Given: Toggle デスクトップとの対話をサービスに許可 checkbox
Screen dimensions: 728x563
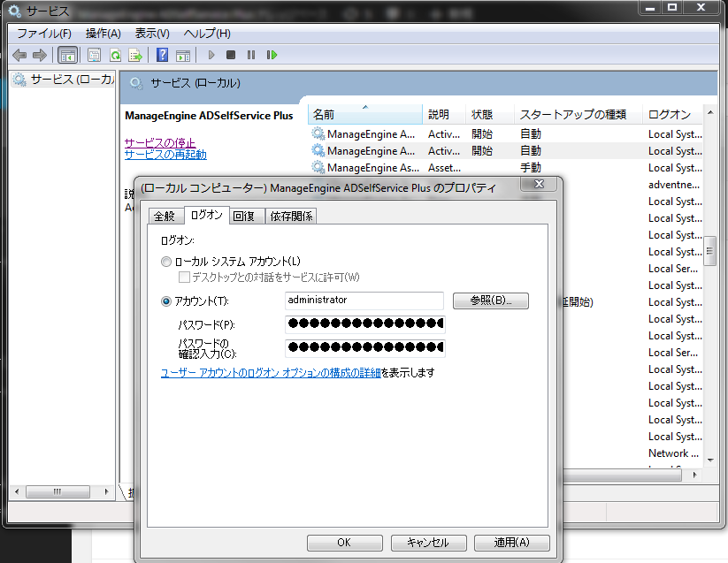Looking at the screenshot, I should 184,278.
